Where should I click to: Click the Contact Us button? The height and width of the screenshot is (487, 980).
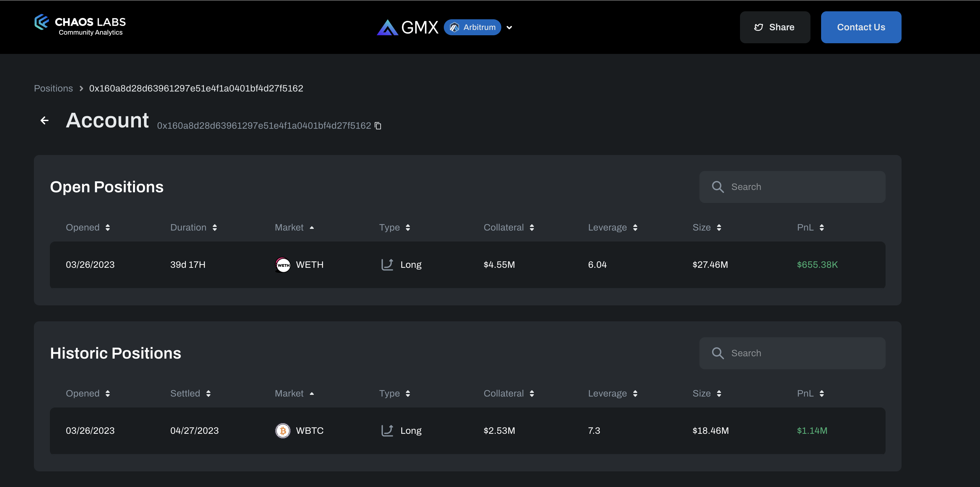tap(861, 27)
